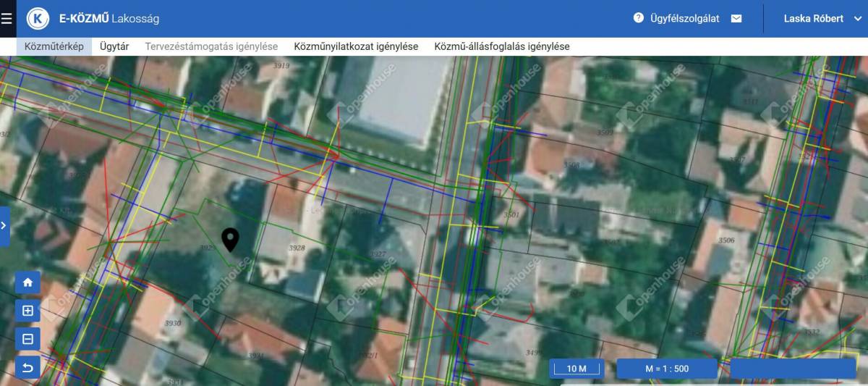This screenshot has height=386, width=868.
Task: Click the question mark help icon
Action: (638, 18)
